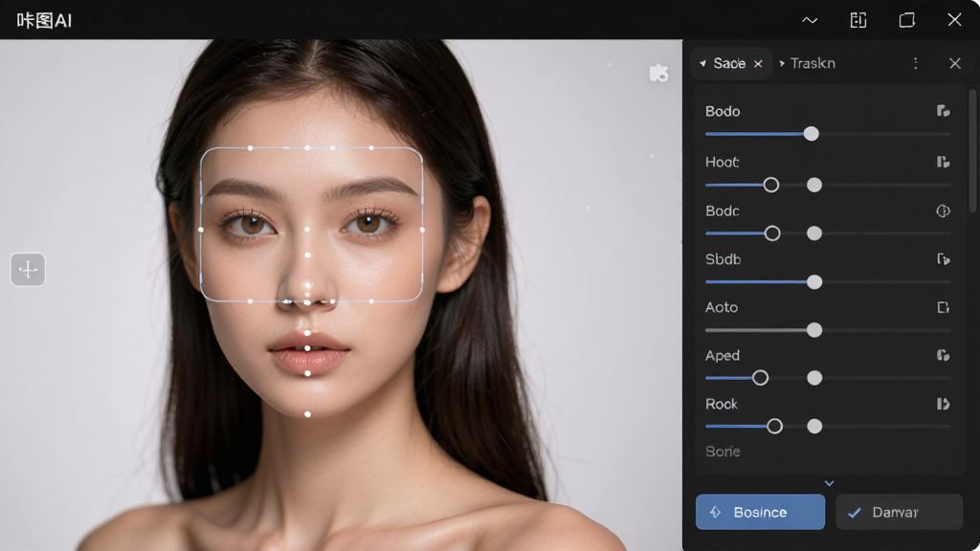Click the camera snapshot icon on the photo
The image size is (980, 551).
point(658,73)
